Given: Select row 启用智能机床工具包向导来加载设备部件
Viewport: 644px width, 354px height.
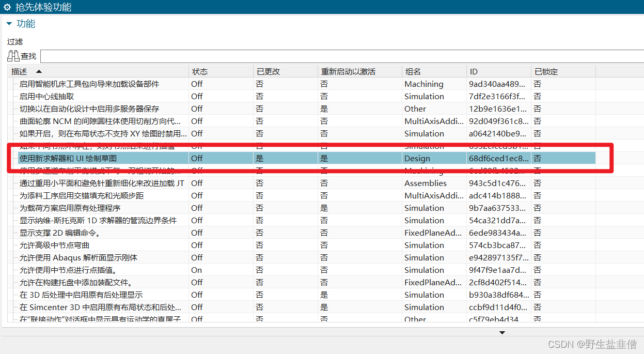Looking at the screenshot, I should click(x=302, y=84).
